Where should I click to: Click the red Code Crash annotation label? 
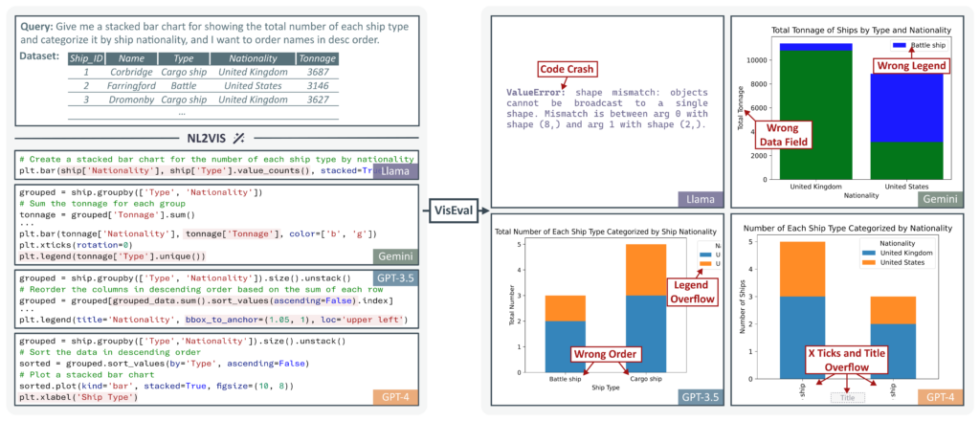(567, 69)
